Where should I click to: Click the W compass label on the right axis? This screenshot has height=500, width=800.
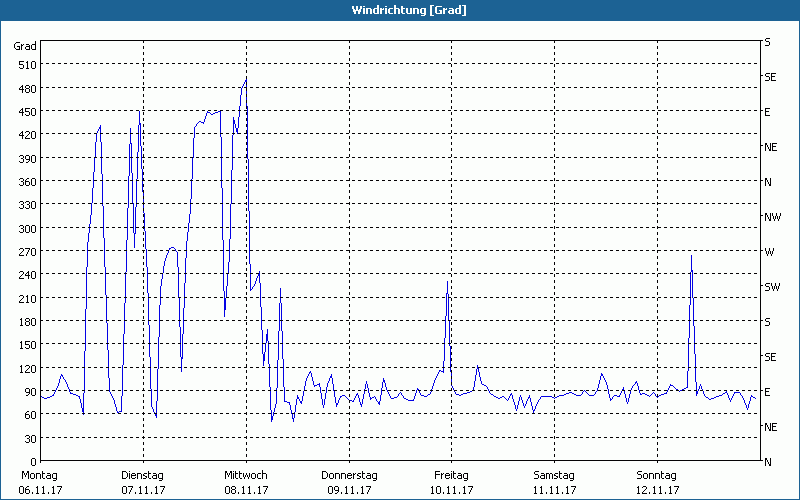click(x=769, y=252)
